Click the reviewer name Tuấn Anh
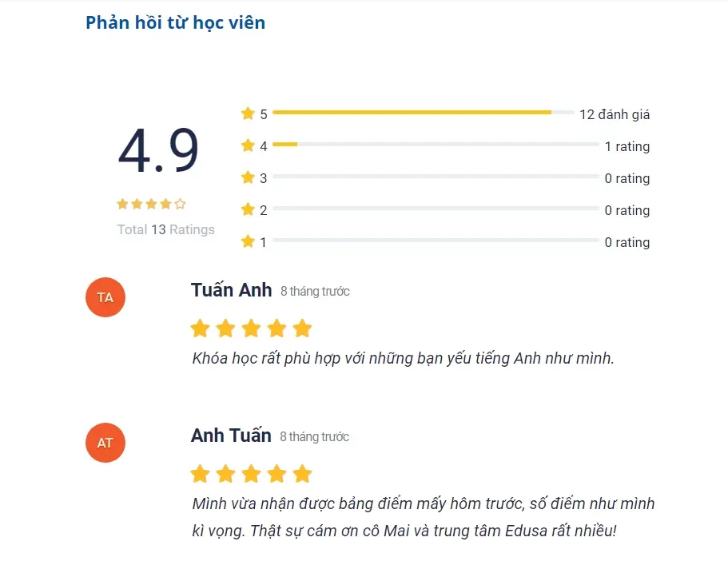 click(x=231, y=290)
